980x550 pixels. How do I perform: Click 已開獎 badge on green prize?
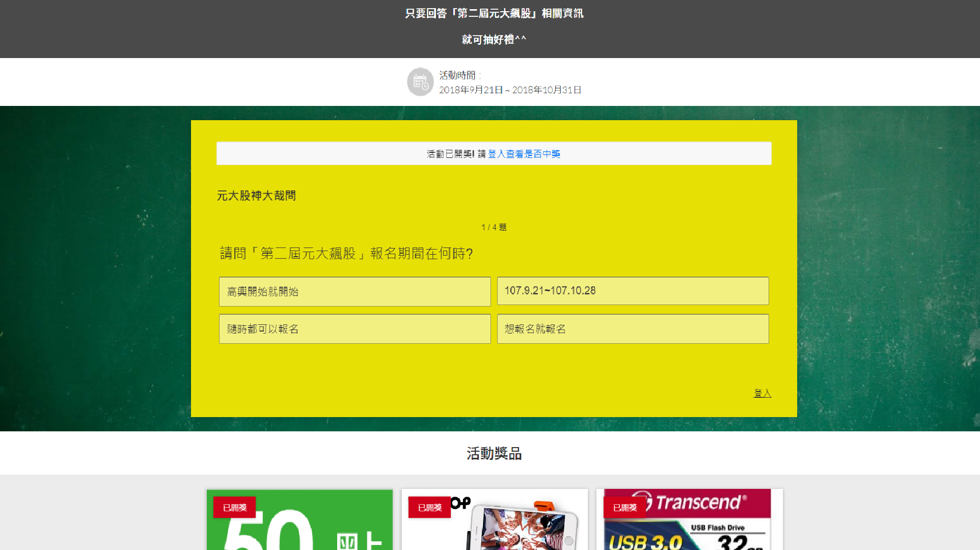click(x=234, y=508)
